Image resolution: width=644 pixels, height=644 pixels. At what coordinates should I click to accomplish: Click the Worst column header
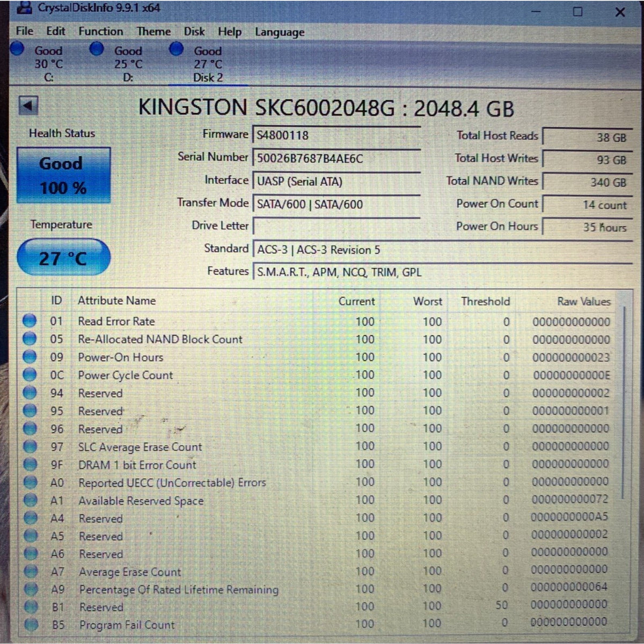click(428, 301)
